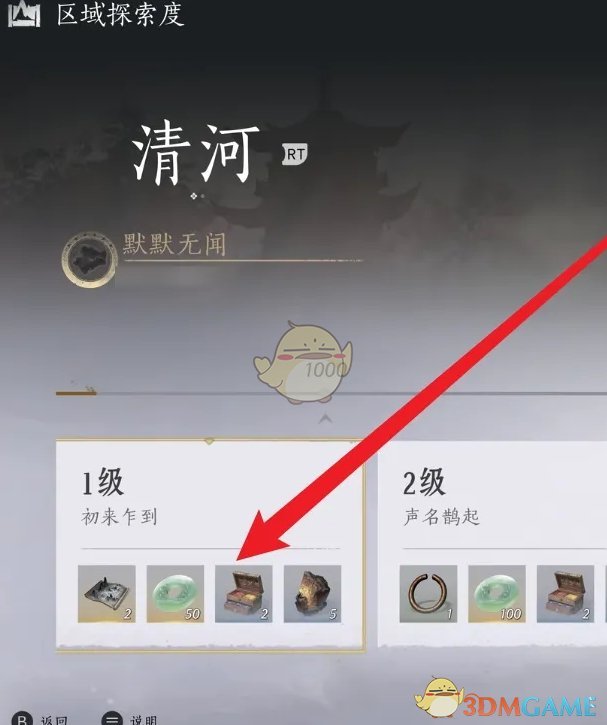Click the 清河 region title
Screen dimensions: 607x725
point(195,154)
